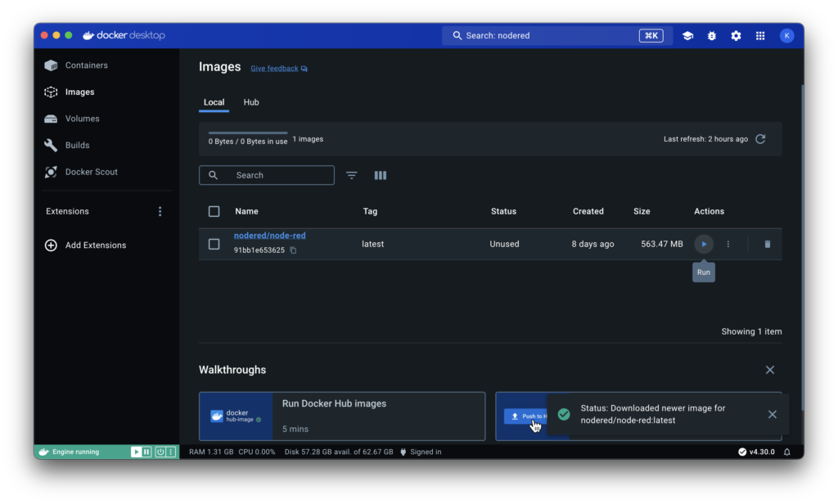Click the Push to Hub walkthrough thumbnail
The height and width of the screenshot is (504, 838).
(x=526, y=416)
